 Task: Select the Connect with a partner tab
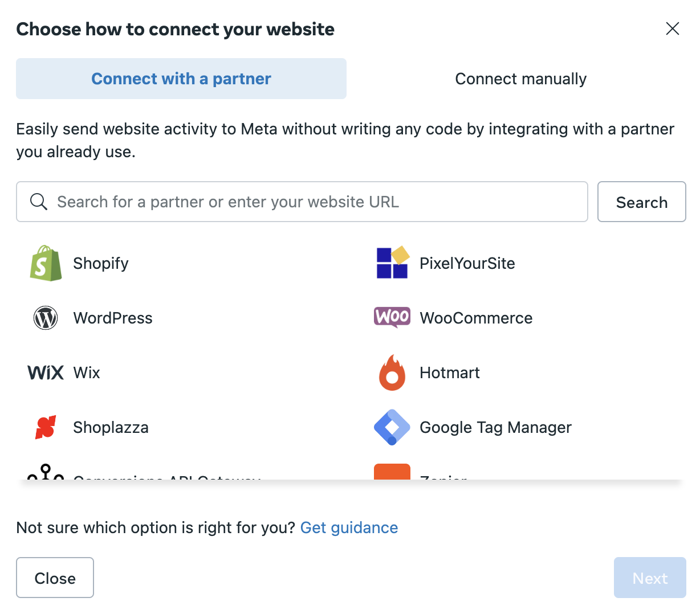pyautogui.click(x=181, y=79)
